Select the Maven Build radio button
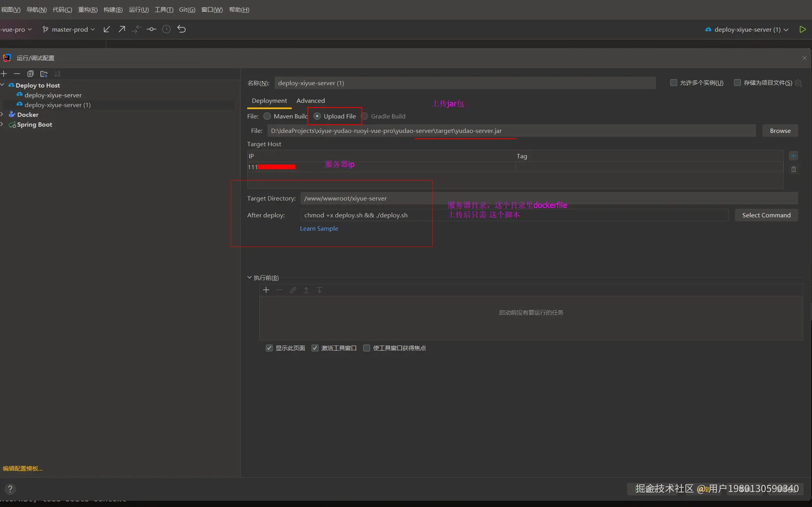This screenshot has height=507, width=812. click(x=267, y=116)
